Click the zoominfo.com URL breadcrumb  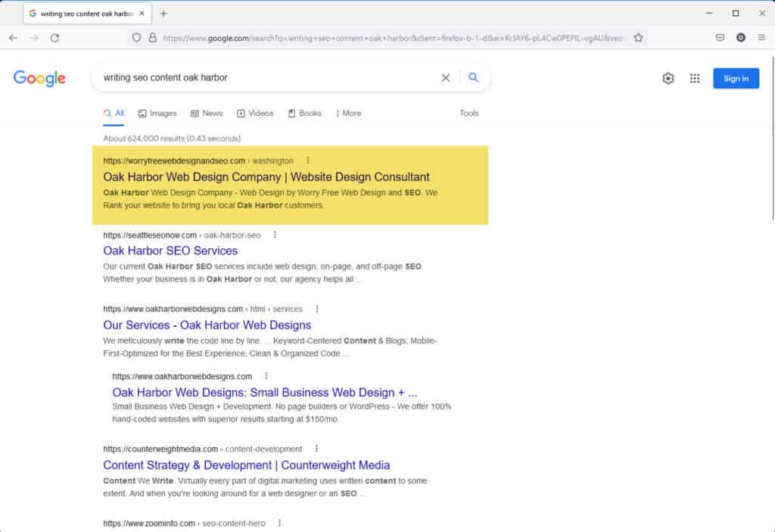tap(184, 523)
